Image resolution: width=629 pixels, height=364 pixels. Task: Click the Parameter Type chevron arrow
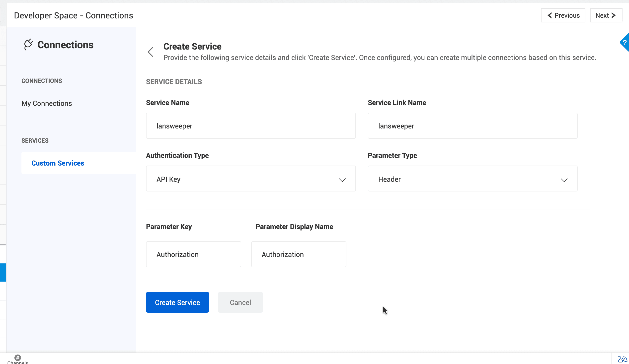click(564, 180)
